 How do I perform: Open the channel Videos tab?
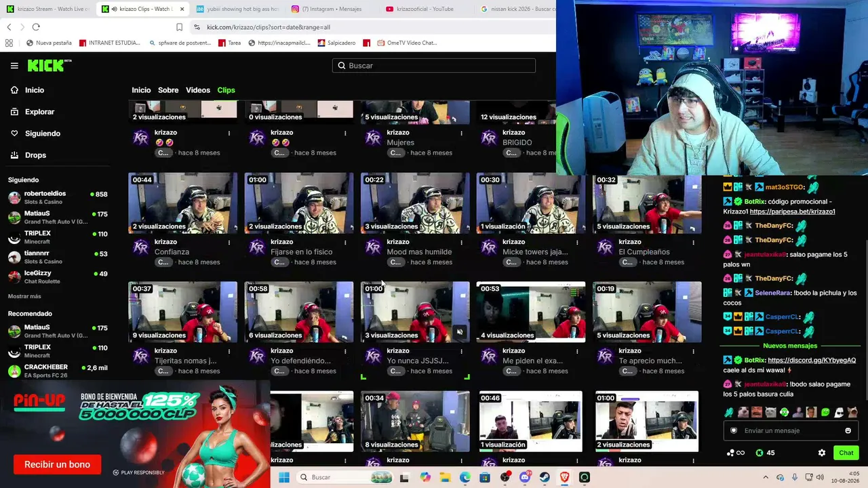point(198,90)
